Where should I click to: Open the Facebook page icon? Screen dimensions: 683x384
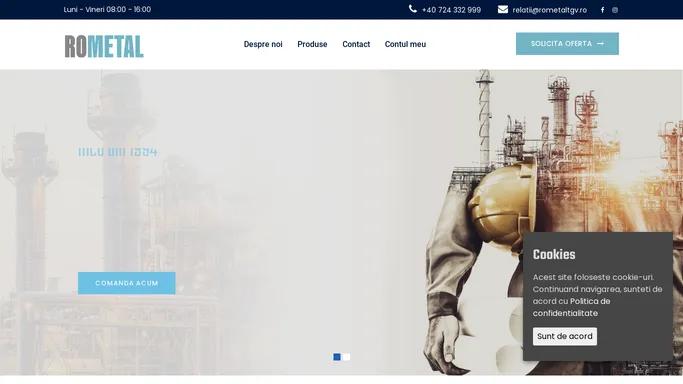(x=602, y=10)
